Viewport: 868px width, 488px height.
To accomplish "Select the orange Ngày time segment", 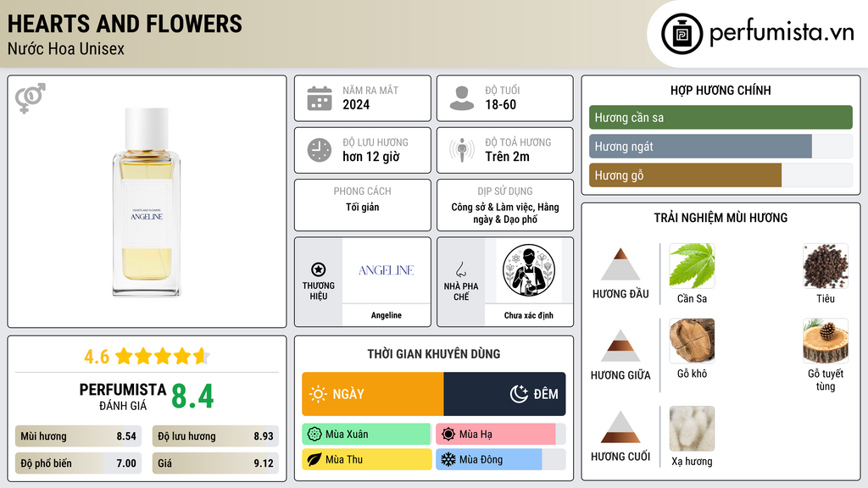I will pyautogui.click(x=373, y=394).
